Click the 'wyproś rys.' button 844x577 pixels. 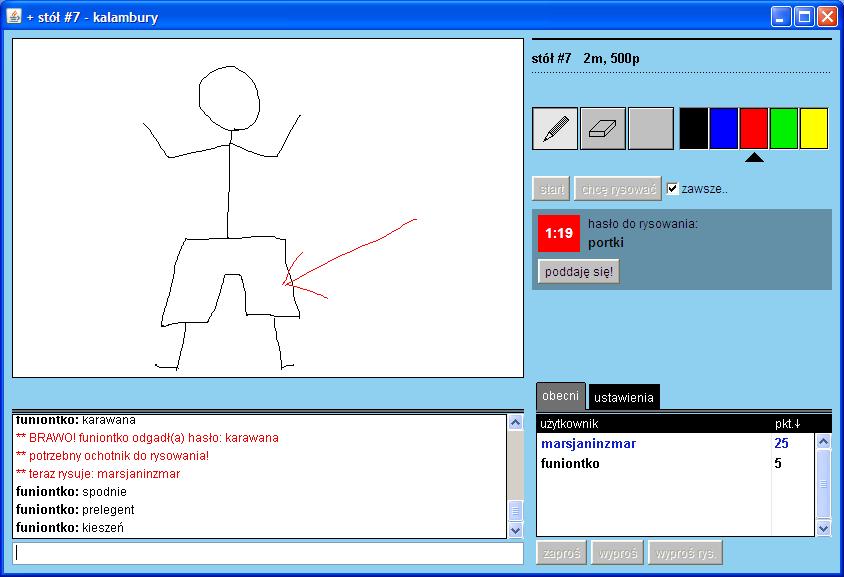pyautogui.click(x=685, y=553)
